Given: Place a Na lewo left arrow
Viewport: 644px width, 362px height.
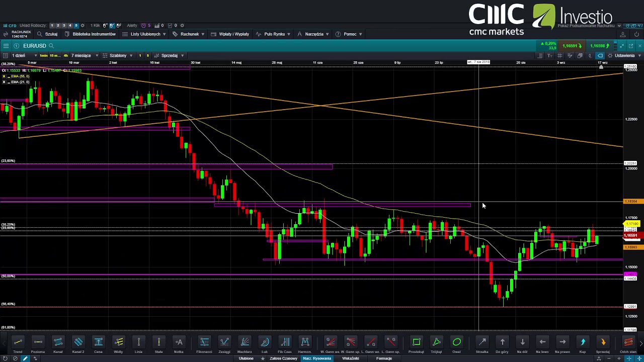Looking at the screenshot, I should pyautogui.click(x=542, y=344).
